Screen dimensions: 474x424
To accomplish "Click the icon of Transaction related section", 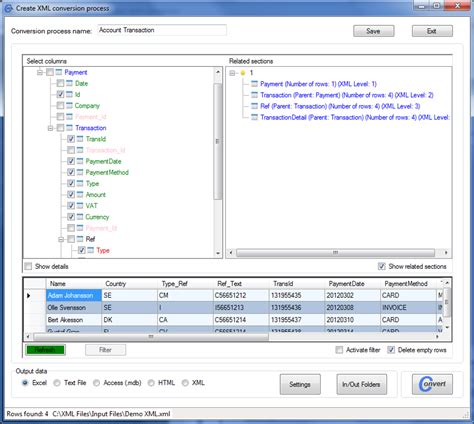I will tap(254, 95).
